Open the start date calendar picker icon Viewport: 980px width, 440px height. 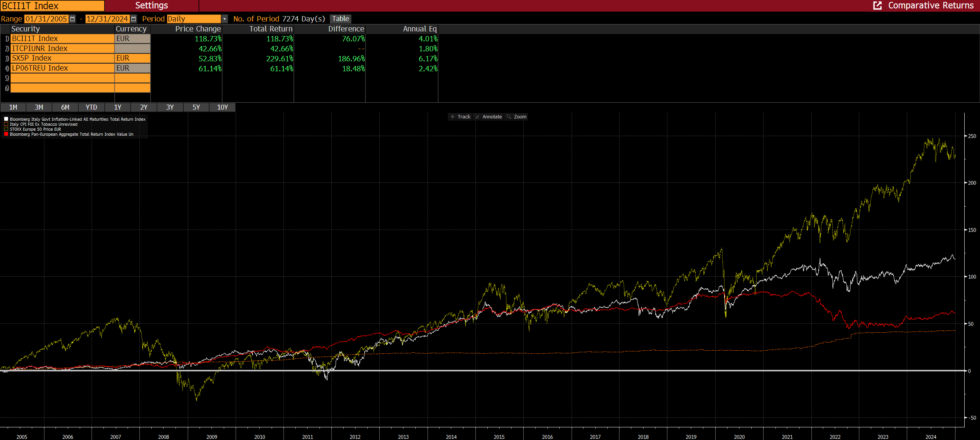point(72,19)
